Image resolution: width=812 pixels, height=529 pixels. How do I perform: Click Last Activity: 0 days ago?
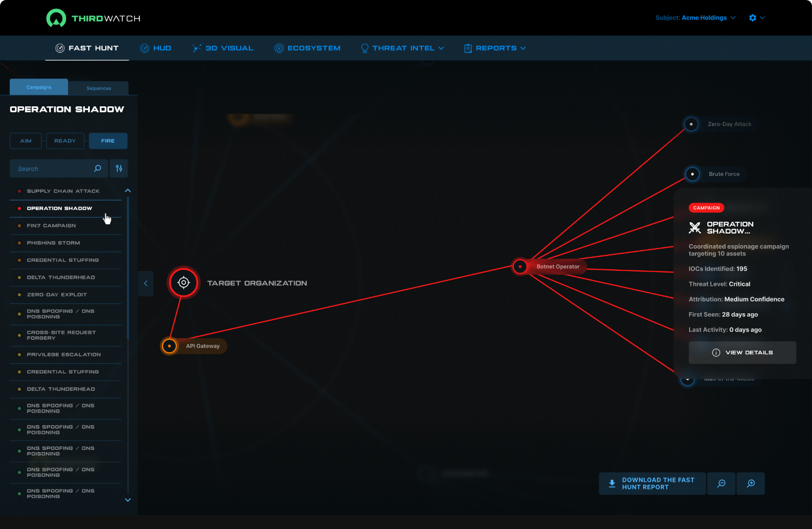pyautogui.click(x=725, y=330)
